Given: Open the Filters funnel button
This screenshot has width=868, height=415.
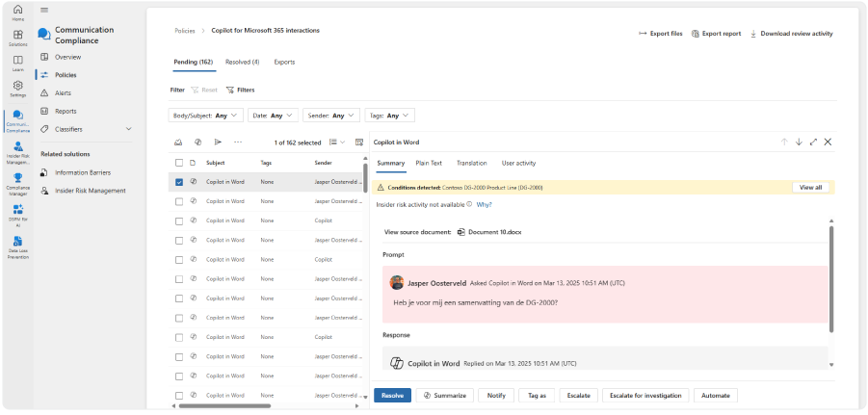Looking at the screenshot, I should pyautogui.click(x=241, y=90).
